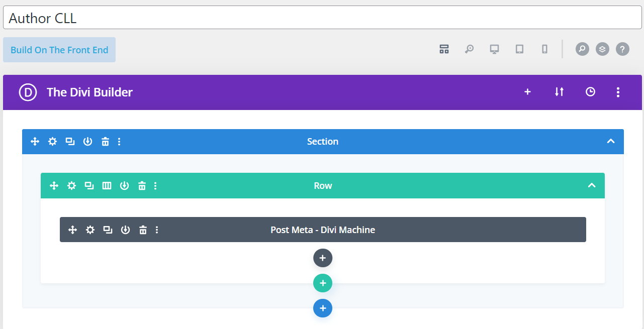Click the Author CLL title field
Screen dimensions: 644x329
point(322,18)
